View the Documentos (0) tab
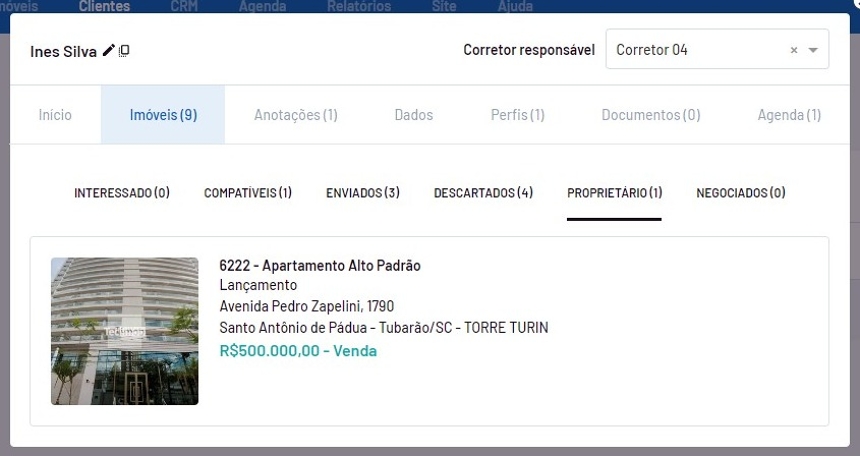Image resolution: width=860 pixels, height=456 pixels. 651,115
